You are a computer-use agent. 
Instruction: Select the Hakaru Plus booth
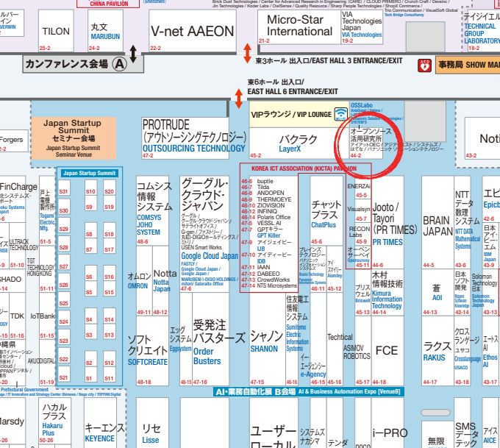click(x=55, y=421)
